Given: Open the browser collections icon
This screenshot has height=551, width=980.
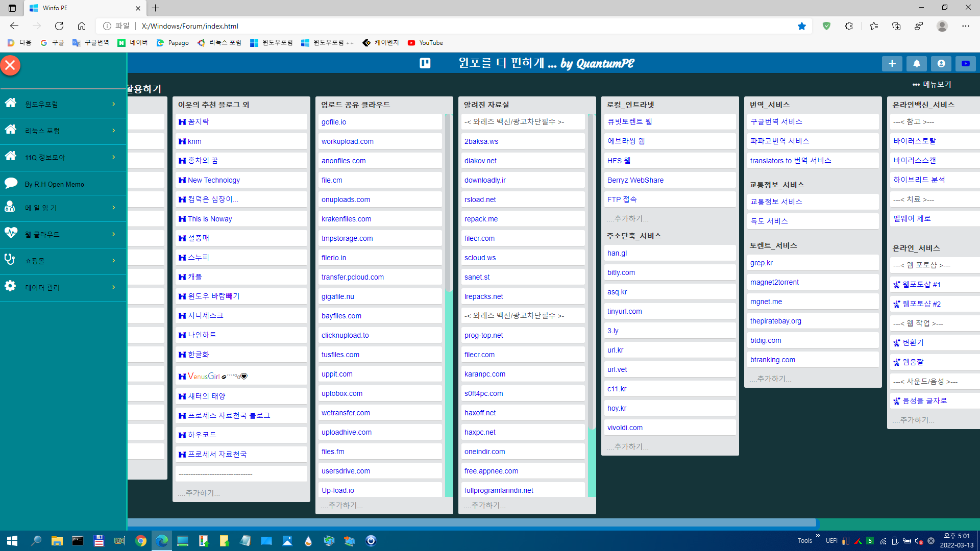Looking at the screenshot, I should click(896, 26).
